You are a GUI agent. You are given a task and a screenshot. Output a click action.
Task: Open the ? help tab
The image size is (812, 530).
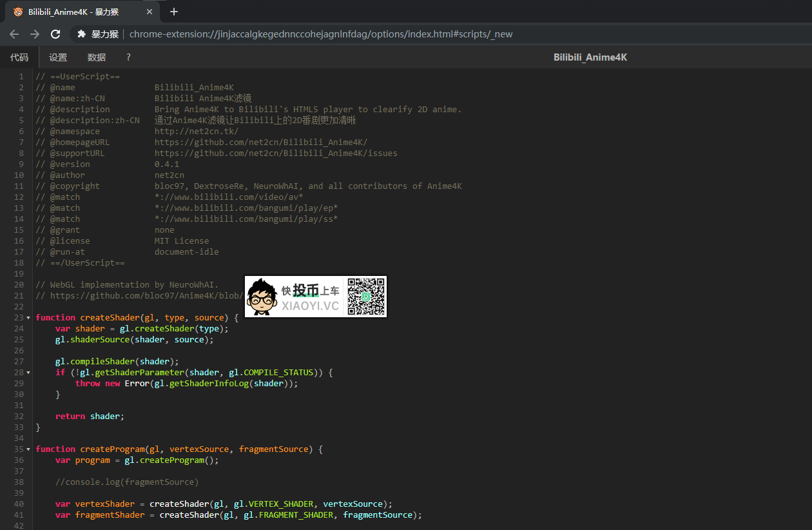[x=128, y=57]
